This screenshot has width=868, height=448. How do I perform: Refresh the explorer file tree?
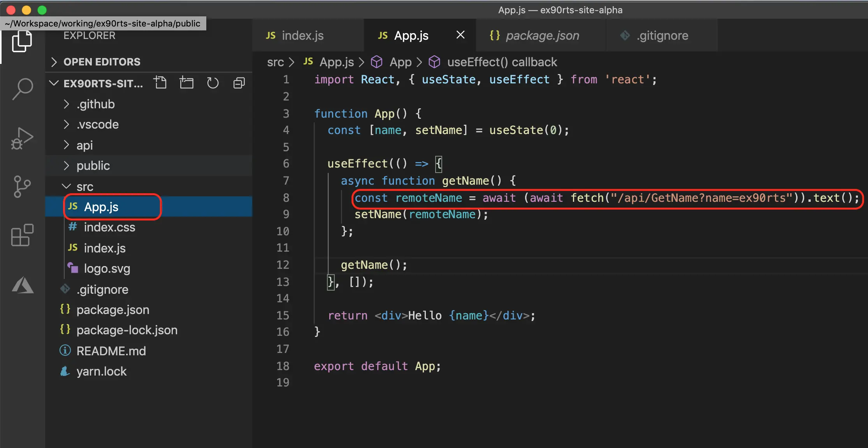pyautogui.click(x=213, y=83)
